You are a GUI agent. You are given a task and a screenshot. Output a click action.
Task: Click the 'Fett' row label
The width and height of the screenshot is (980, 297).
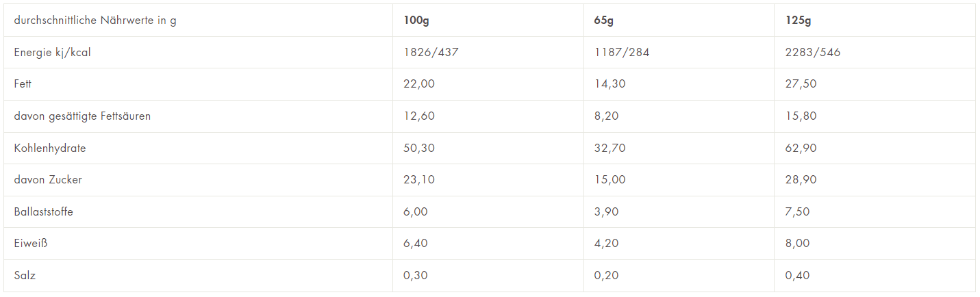pos(23,84)
